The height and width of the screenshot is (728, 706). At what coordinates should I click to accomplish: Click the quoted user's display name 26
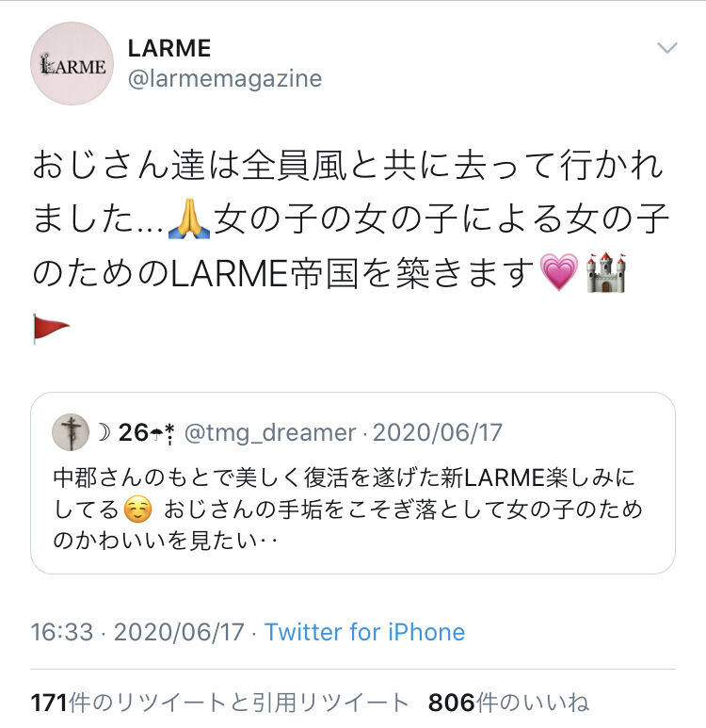(134, 432)
